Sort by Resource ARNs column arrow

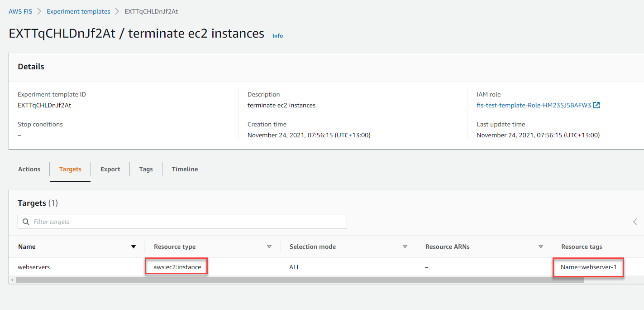click(540, 247)
